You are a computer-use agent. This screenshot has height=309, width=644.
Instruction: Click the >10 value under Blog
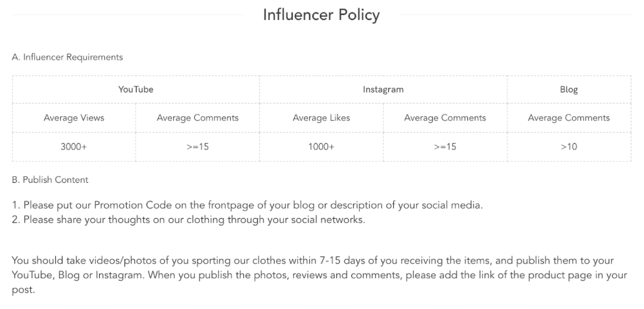(569, 147)
